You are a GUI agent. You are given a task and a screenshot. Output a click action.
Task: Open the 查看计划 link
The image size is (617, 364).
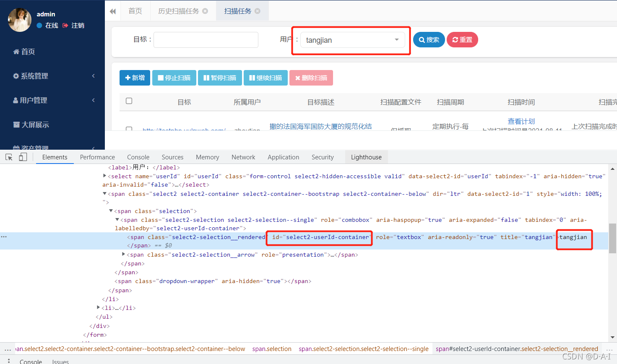521,121
